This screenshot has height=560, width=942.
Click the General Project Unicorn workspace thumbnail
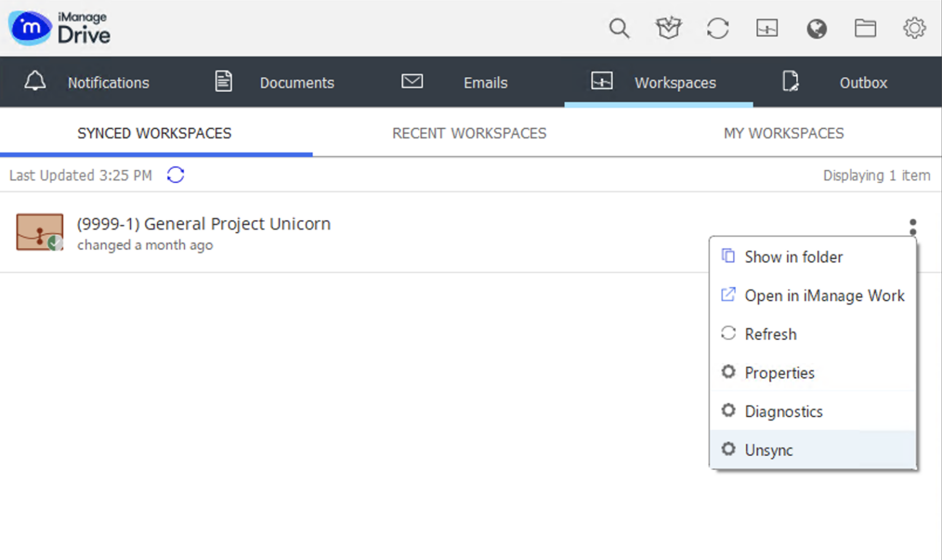39,232
